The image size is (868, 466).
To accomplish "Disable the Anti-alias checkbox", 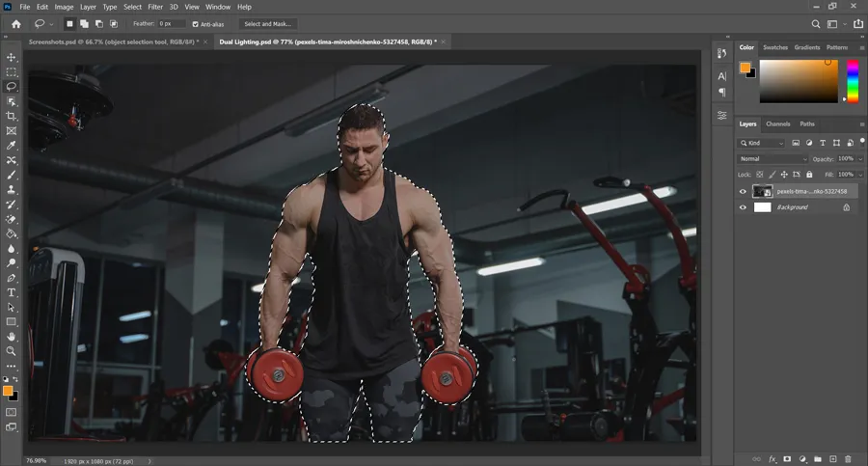I will click(x=196, y=24).
